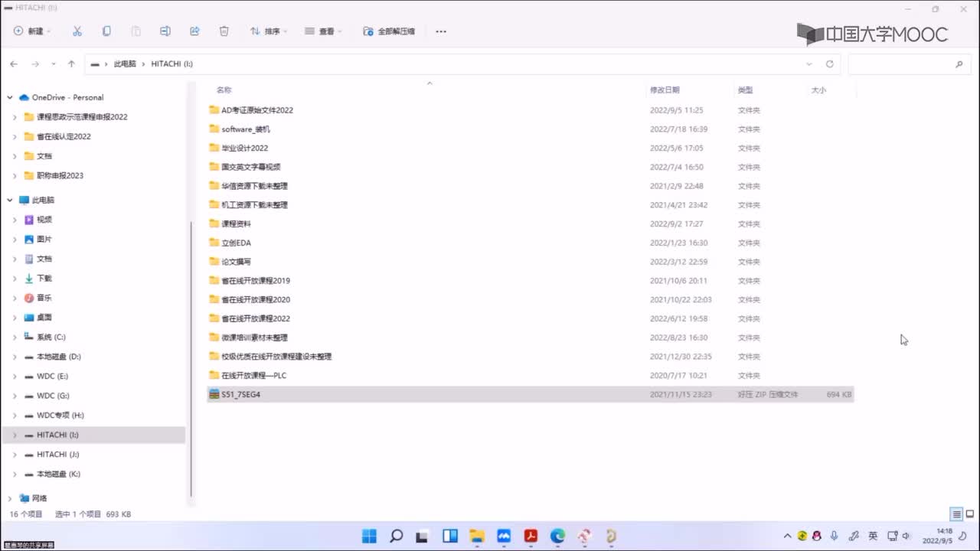Click HITACHI (I:) breadcrumb segment
The image size is (980, 551).
click(x=171, y=64)
